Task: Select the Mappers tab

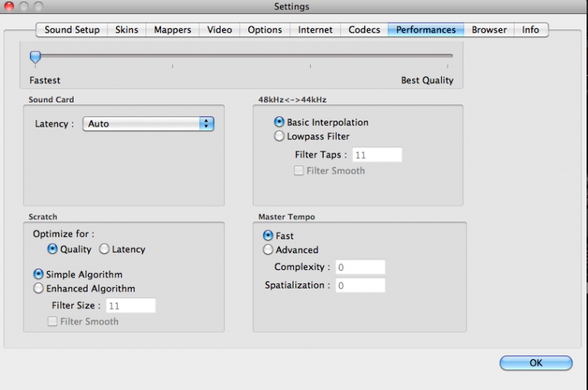Action: tap(173, 29)
